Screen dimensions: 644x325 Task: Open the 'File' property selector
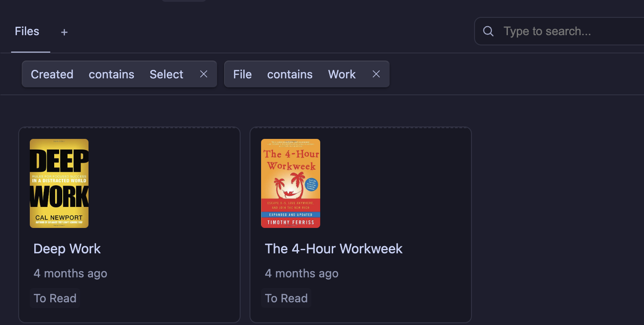click(x=242, y=74)
